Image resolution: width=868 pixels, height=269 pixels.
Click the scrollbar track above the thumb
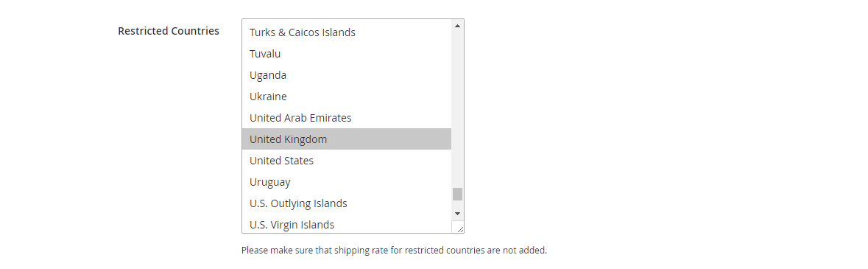click(457, 109)
